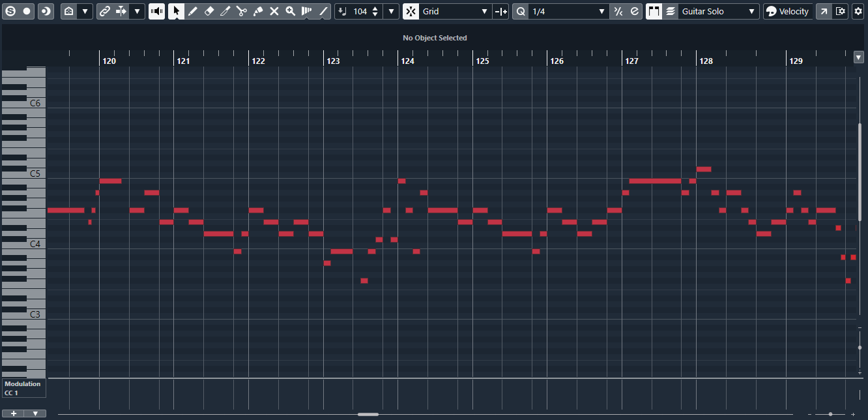
Task: Click the horizontal zoom slider handle
Action: pyautogui.click(x=830, y=414)
